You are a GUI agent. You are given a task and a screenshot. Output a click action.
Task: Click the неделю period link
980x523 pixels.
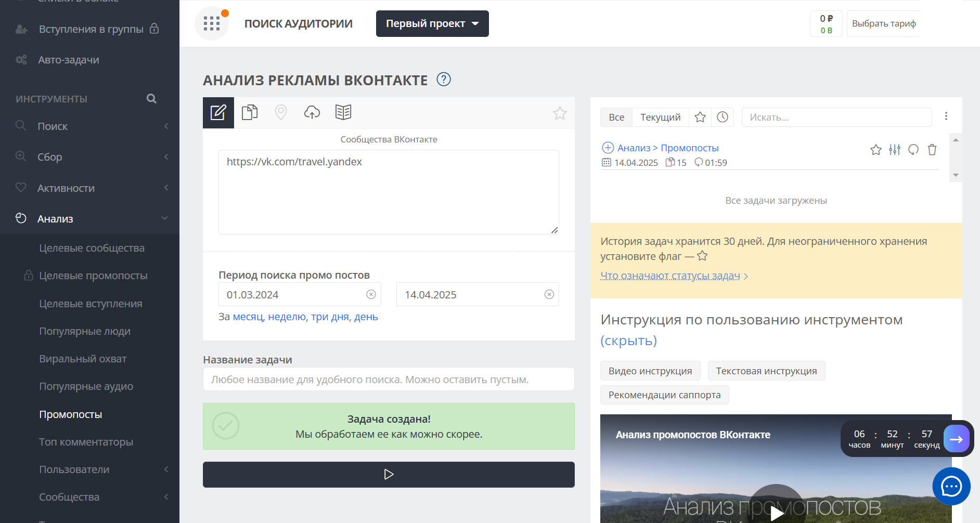click(x=287, y=317)
